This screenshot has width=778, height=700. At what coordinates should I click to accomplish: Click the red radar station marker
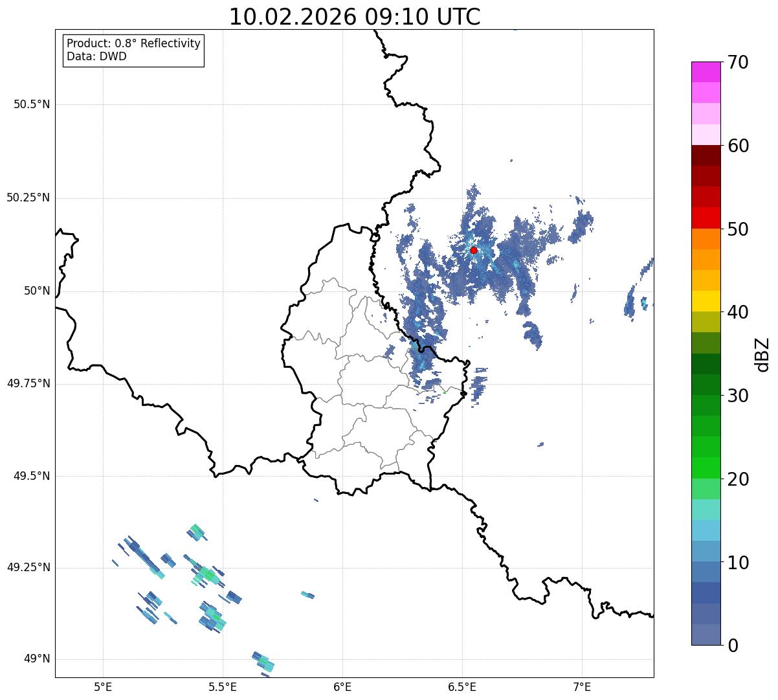474,250
